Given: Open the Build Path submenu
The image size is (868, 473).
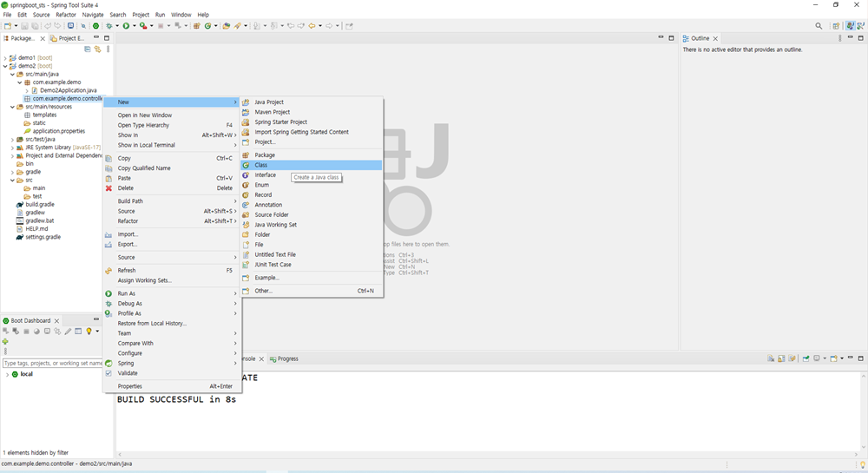Looking at the screenshot, I should click(x=171, y=200).
